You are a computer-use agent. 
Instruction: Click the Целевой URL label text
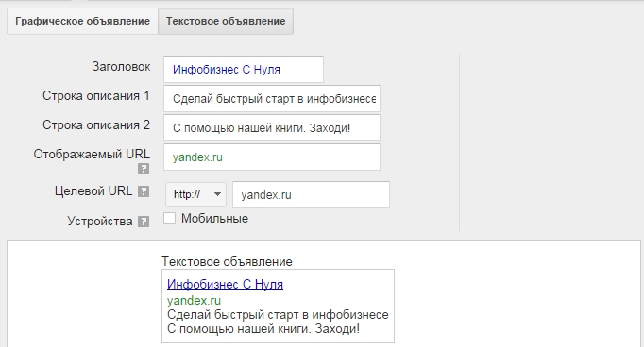click(93, 191)
